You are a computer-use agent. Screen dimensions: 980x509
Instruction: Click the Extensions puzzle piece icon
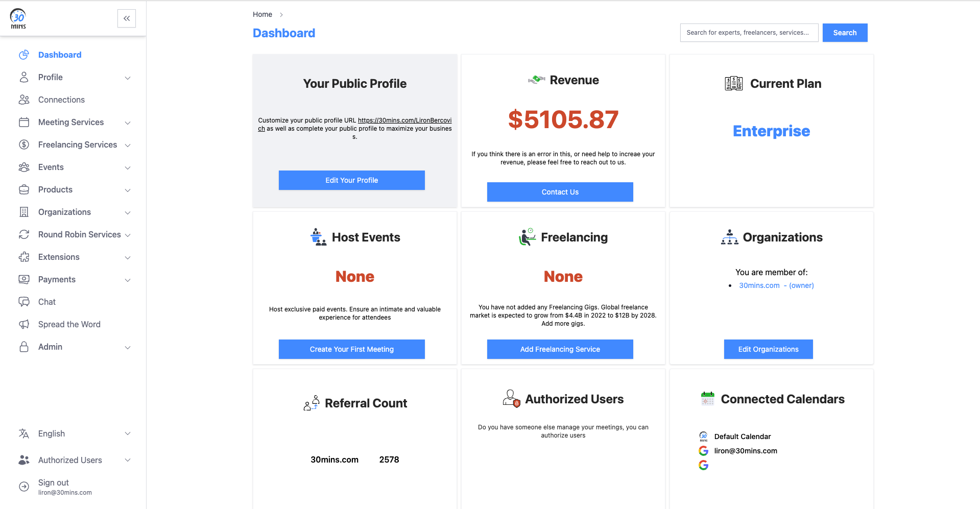24,257
